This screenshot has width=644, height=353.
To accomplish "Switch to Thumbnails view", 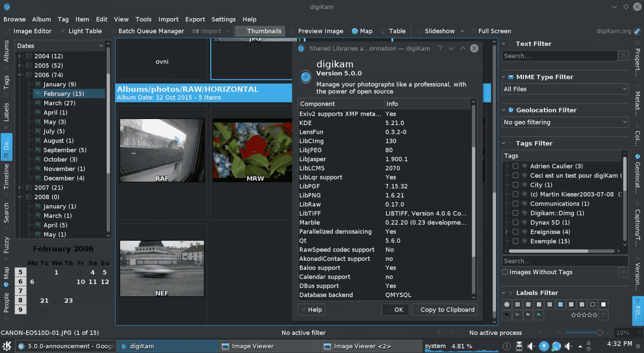I will click(260, 31).
